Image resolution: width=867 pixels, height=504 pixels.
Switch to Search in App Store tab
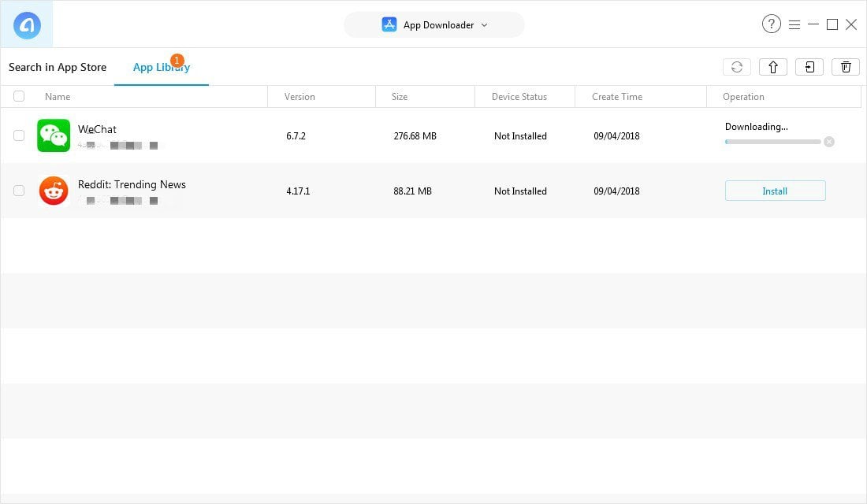(58, 67)
